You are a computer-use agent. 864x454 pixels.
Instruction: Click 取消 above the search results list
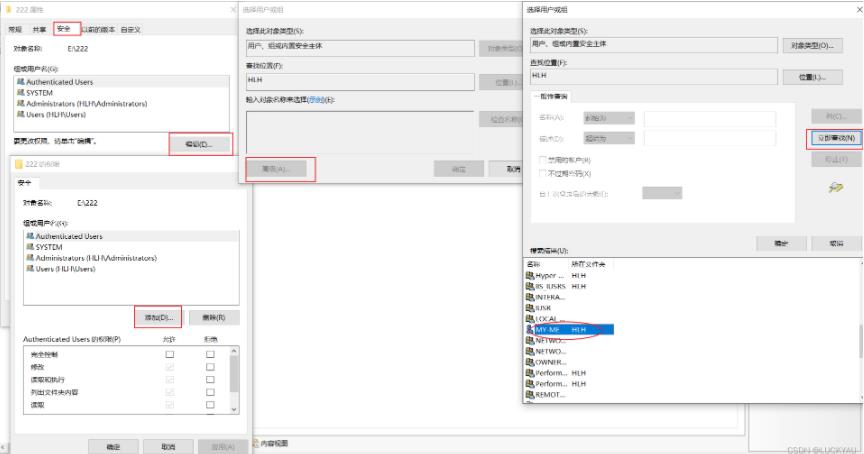coord(836,243)
